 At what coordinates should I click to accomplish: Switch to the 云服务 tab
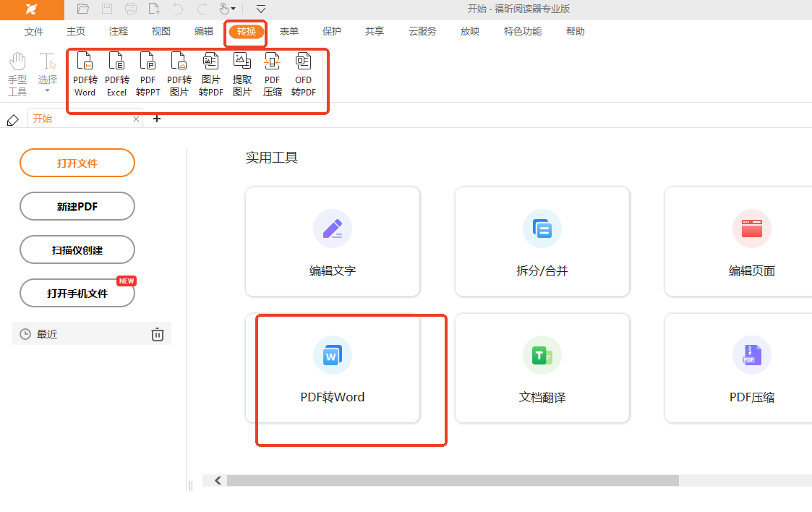pyautogui.click(x=422, y=32)
